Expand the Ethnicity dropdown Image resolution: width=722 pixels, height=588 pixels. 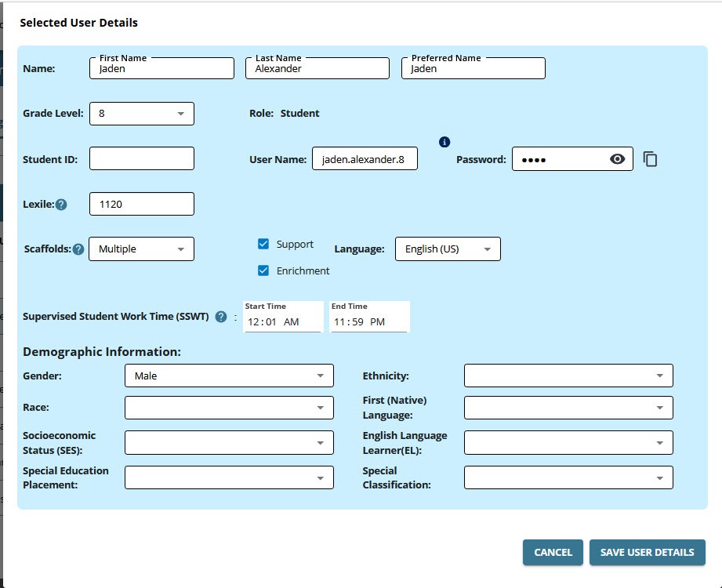click(x=568, y=376)
